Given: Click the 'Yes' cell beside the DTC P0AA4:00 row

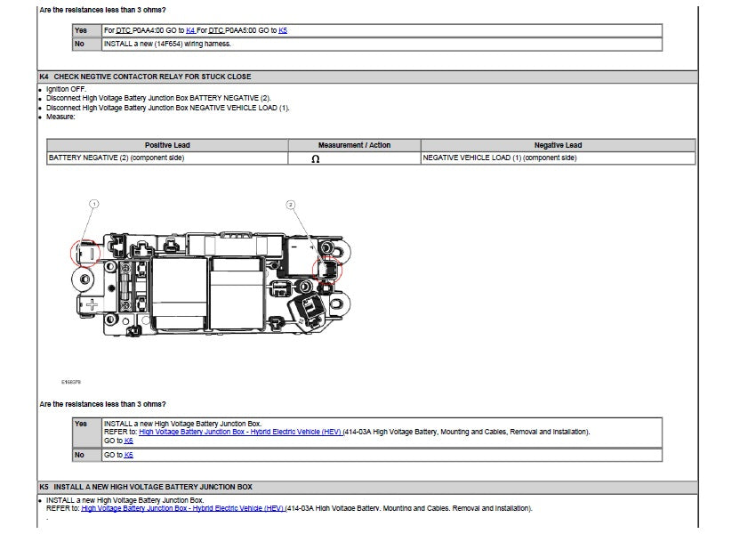Looking at the screenshot, I should (87, 30).
